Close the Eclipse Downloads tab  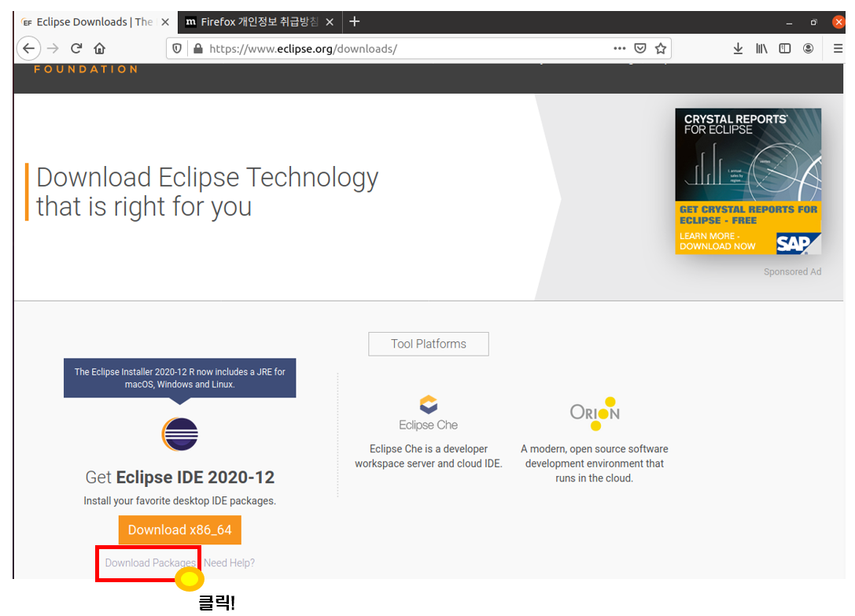pos(165,22)
